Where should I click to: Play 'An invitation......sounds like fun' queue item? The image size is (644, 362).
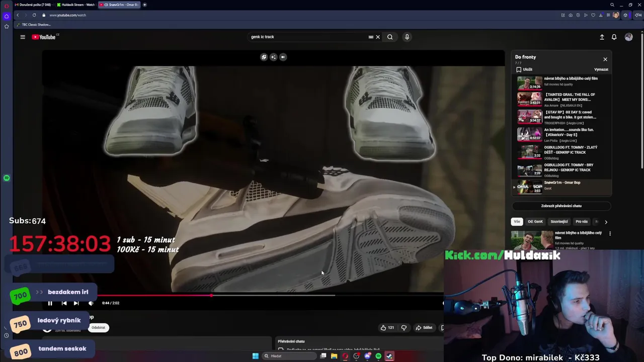[x=562, y=135]
